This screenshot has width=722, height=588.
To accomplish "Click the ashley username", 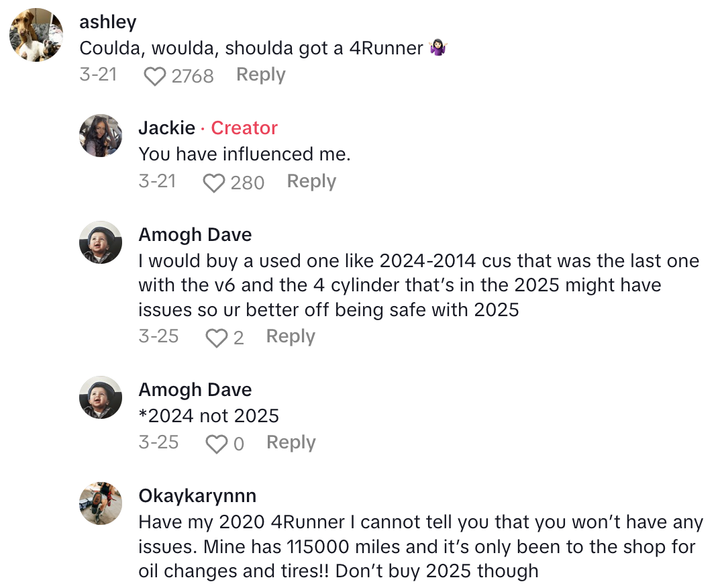I will pos(107,21).
